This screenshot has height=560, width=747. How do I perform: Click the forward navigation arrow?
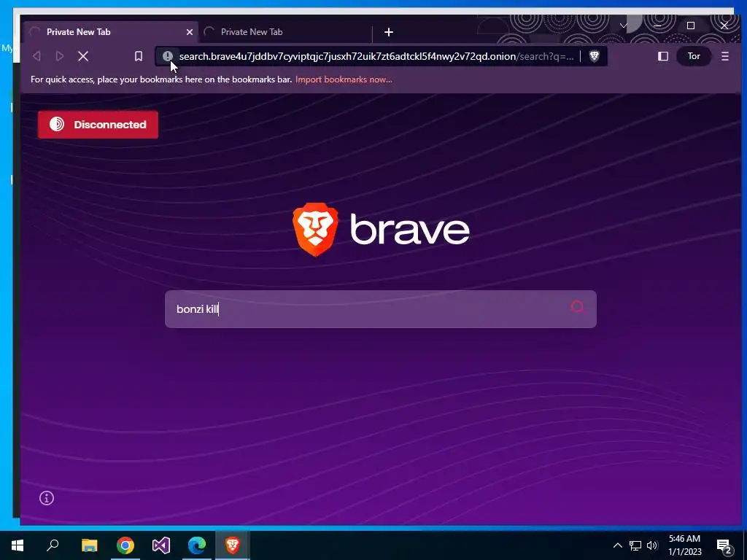[60, 56]
